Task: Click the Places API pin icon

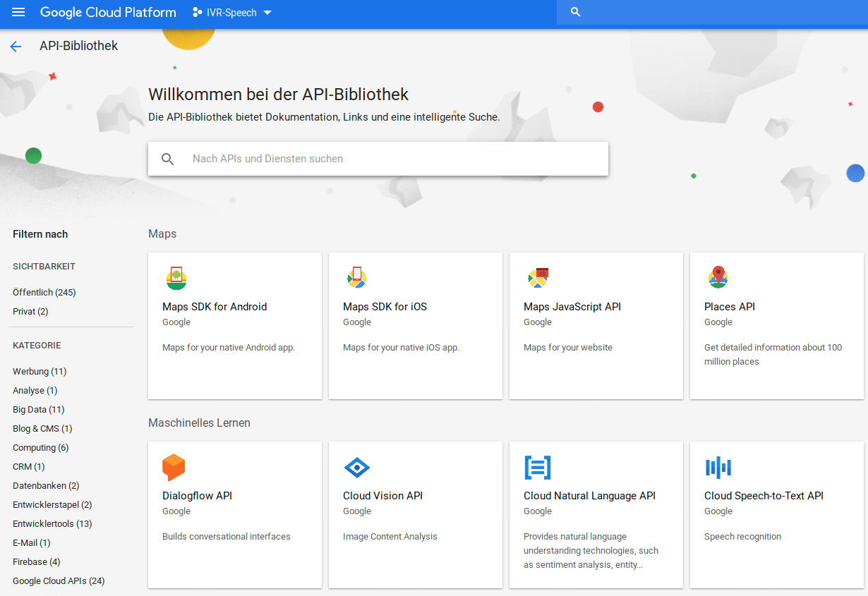Action: pyautogui.click(x=718, y=277)
